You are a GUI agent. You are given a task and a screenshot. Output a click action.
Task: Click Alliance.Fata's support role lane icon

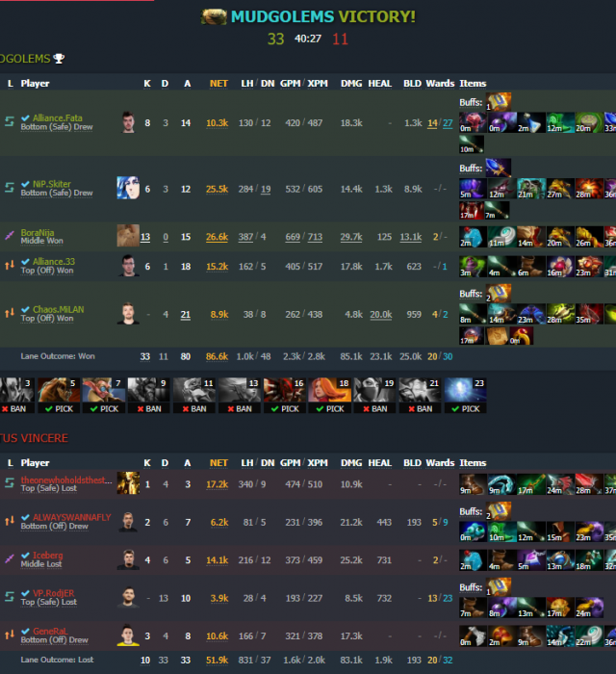(10, 122)
